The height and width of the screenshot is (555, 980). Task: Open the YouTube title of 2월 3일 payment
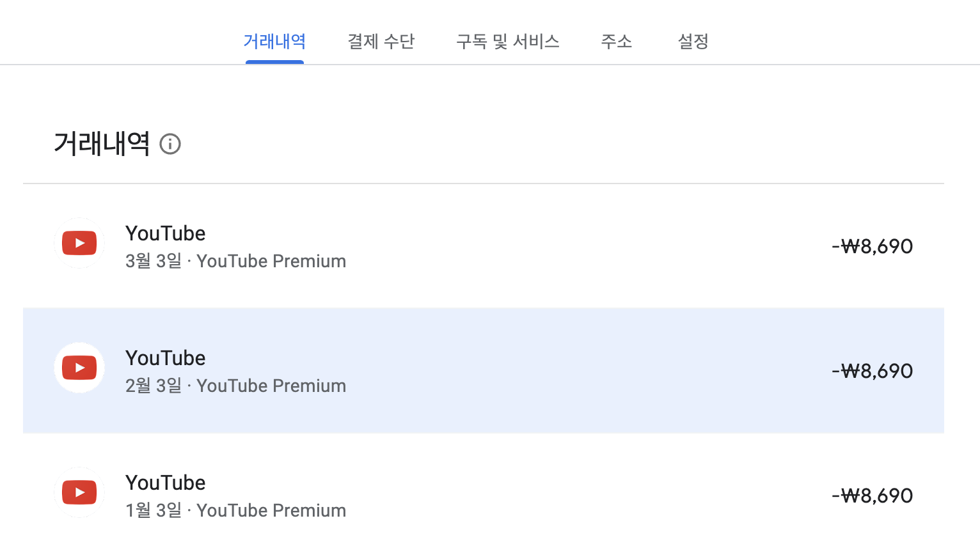coord(165,358)
